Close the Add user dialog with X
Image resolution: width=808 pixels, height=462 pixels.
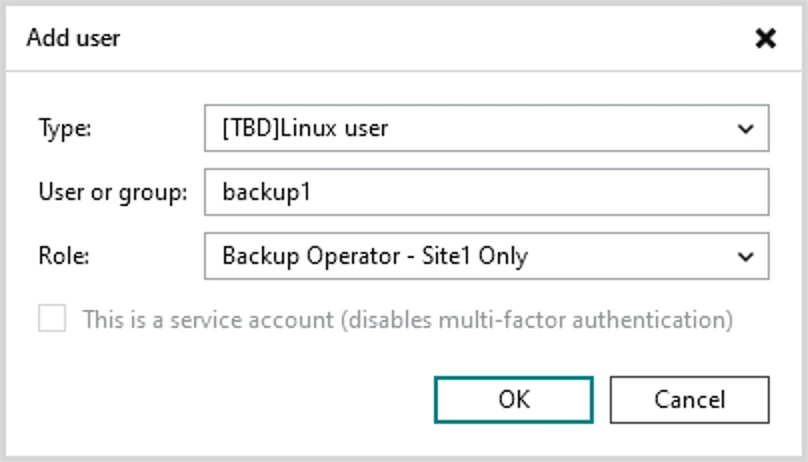[765, 38]
